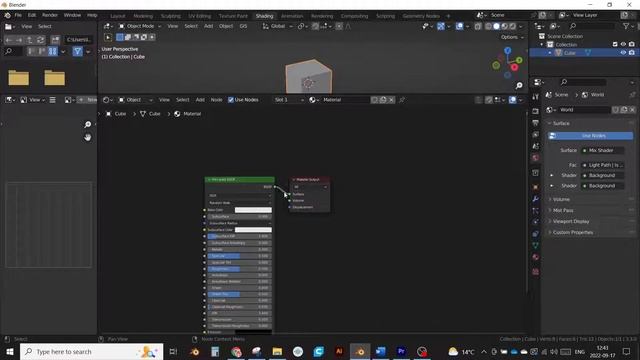
Task: Open the Material properties tab
Action: point(536,257)
